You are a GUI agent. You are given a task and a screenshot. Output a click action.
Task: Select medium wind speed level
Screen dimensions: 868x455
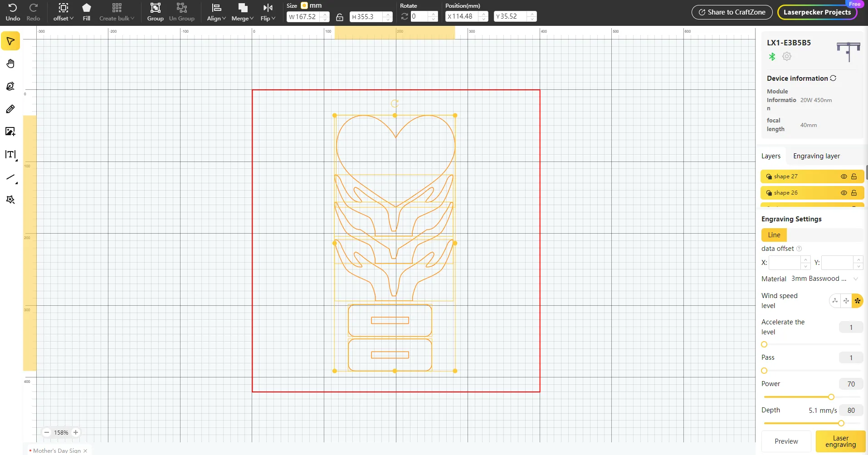click(846, 301)
